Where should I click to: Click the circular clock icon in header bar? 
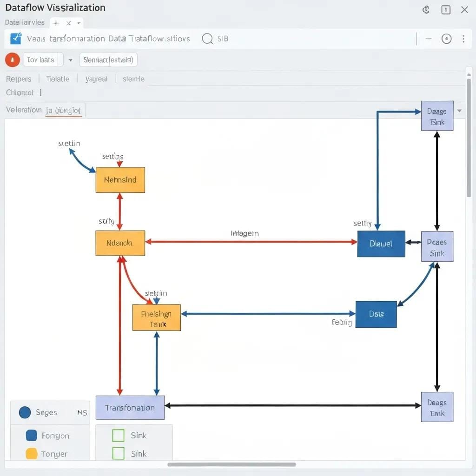[446, 39]
